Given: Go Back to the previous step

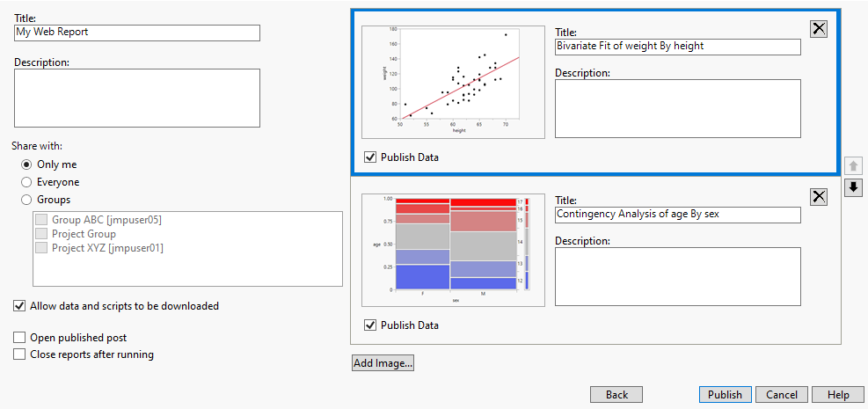Looking at the screenshot, I should [x=616, y=395].
